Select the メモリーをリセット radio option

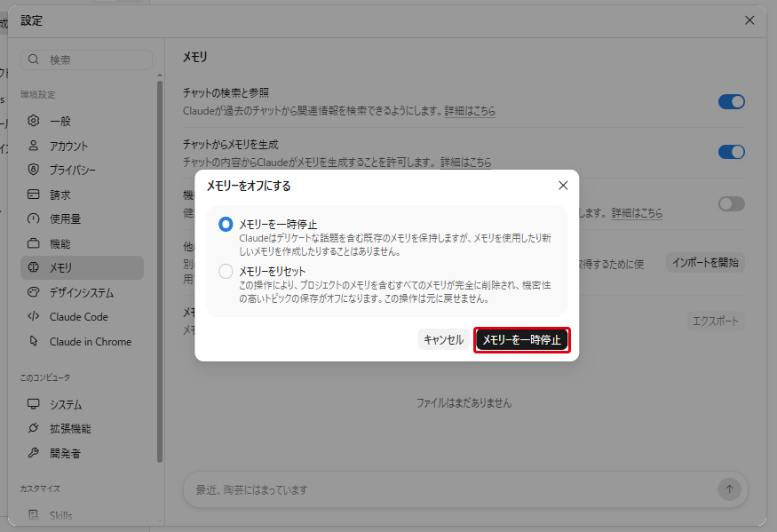tap(226, 271)
